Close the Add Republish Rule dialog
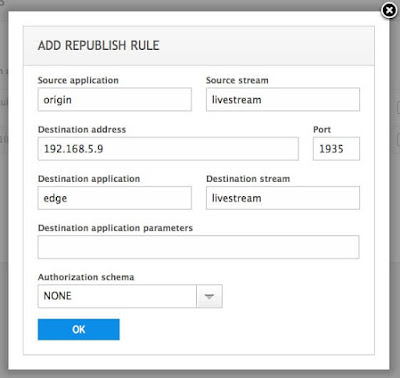Image resolution: width=400 pixels, height=378 pixels. (389, 11)
